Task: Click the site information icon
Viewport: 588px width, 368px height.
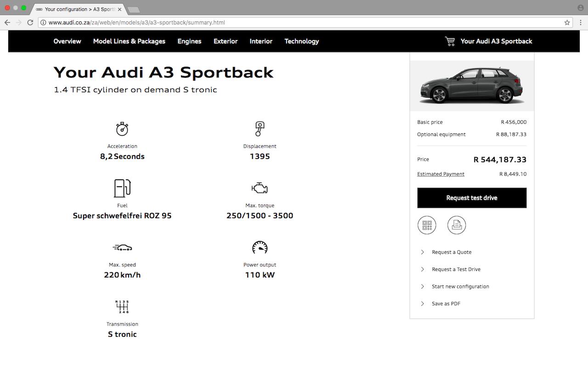Action: click(x=43, y=22)
